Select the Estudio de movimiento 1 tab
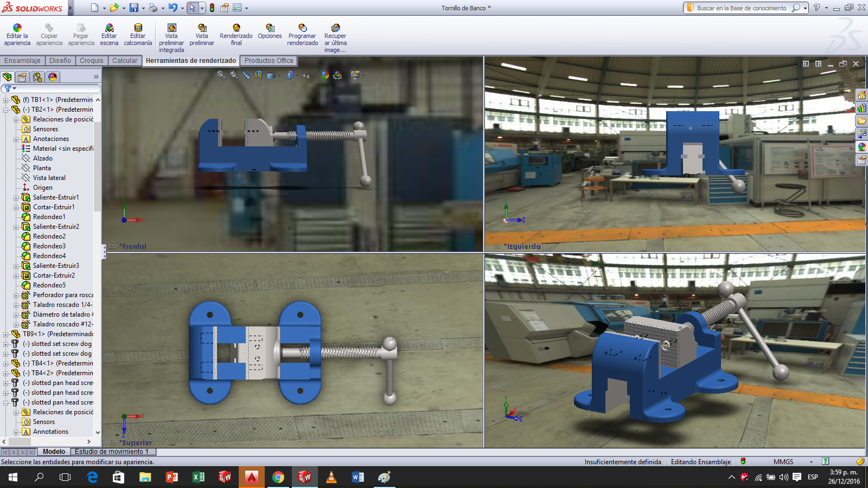The height and width of the screenshot is (488, 868). [x=112, y=452]
